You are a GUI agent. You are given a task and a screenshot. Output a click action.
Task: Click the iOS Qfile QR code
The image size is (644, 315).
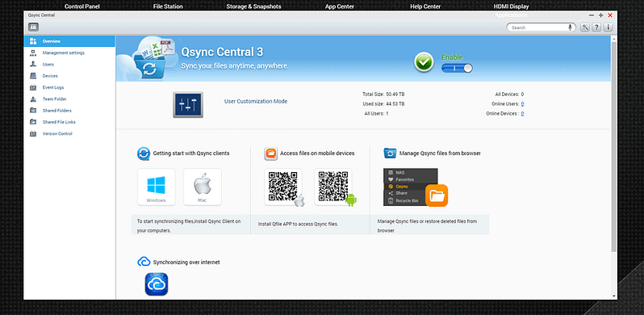click(283, 187)
